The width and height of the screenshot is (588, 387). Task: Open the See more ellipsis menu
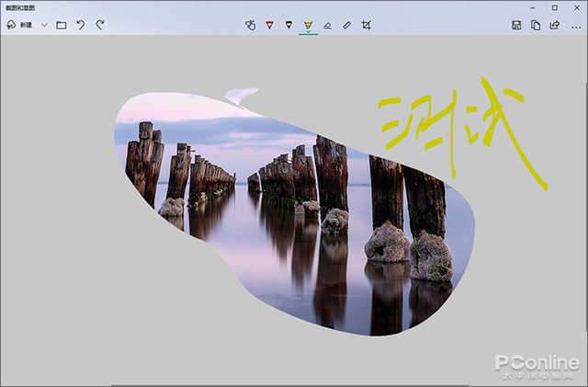(574, 25)
